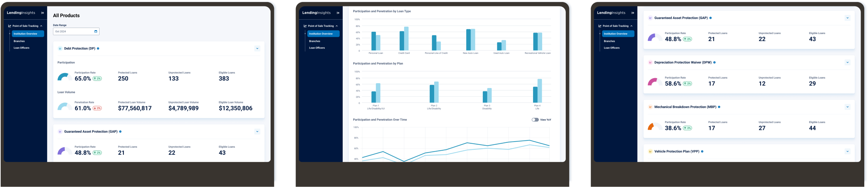Open the calendar icon in Date Range field

point(96,32)
